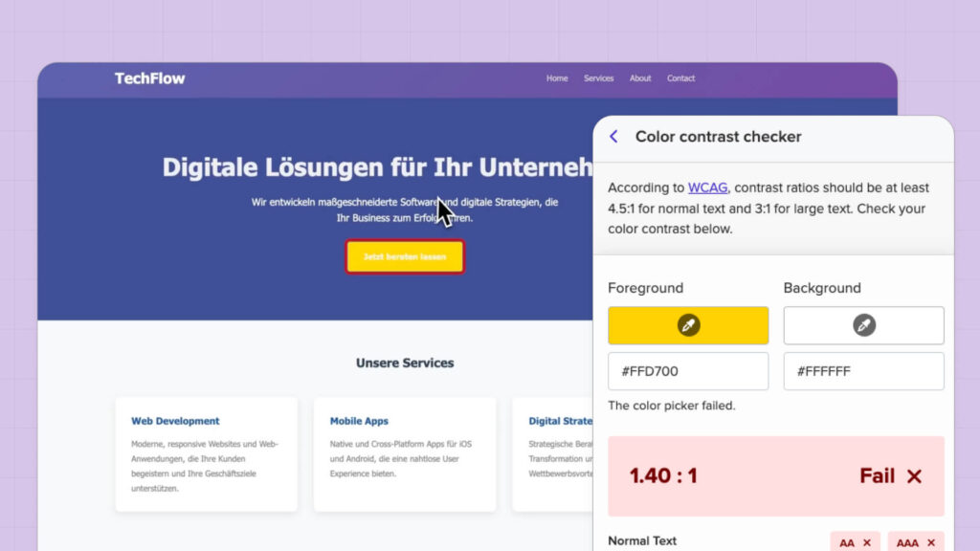Click the Unsere Services heading
Screen dimensions: 980x551
point(405,363)
